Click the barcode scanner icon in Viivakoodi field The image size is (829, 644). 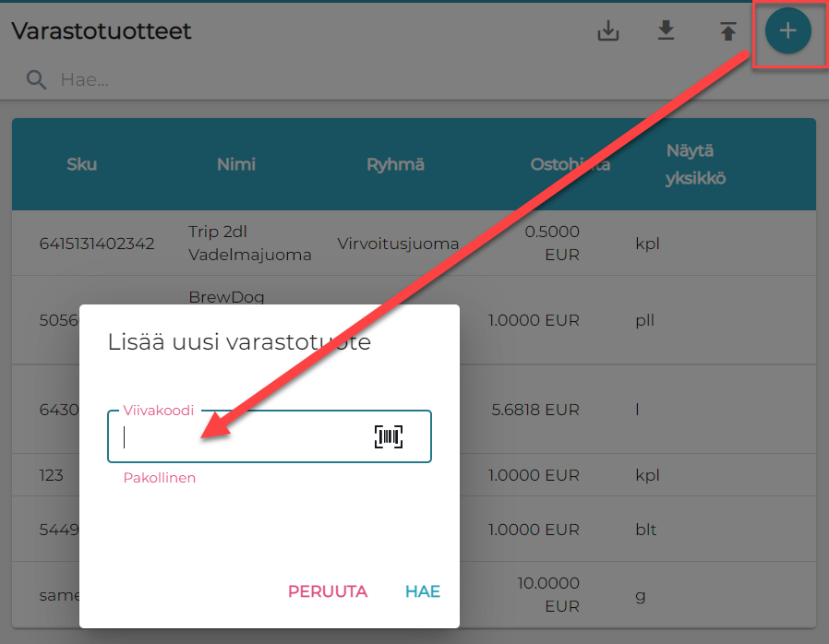(x=389, y=437)
